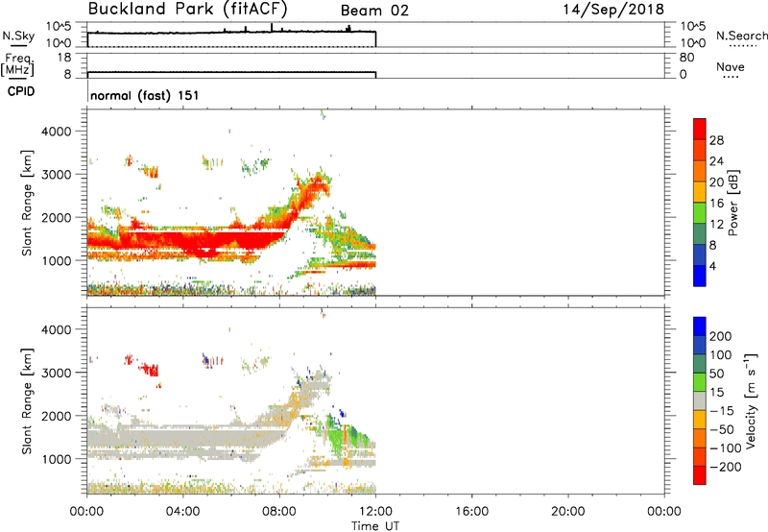The height and width of the screenshot is (532, 768).
Task: Click the '12:00' time tick label
Action: click(375, 512)
